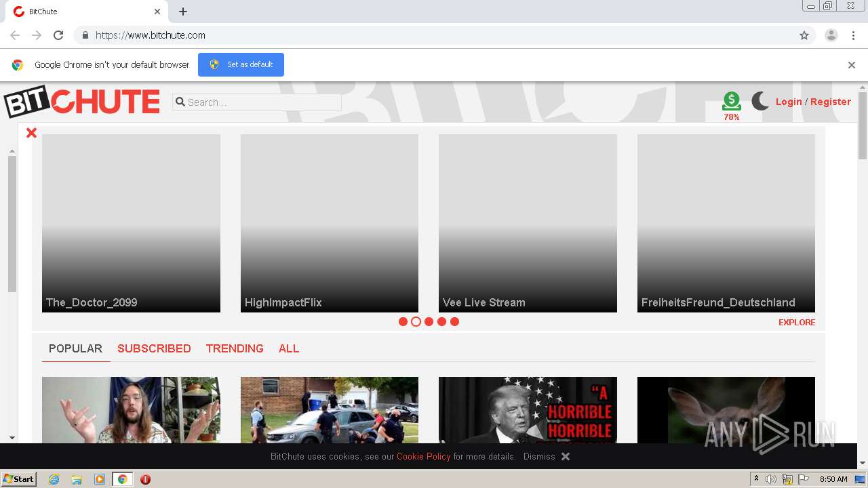Open the green funding dollar icon
Viewport: 868px width, 488px height.
click(732, 101)
